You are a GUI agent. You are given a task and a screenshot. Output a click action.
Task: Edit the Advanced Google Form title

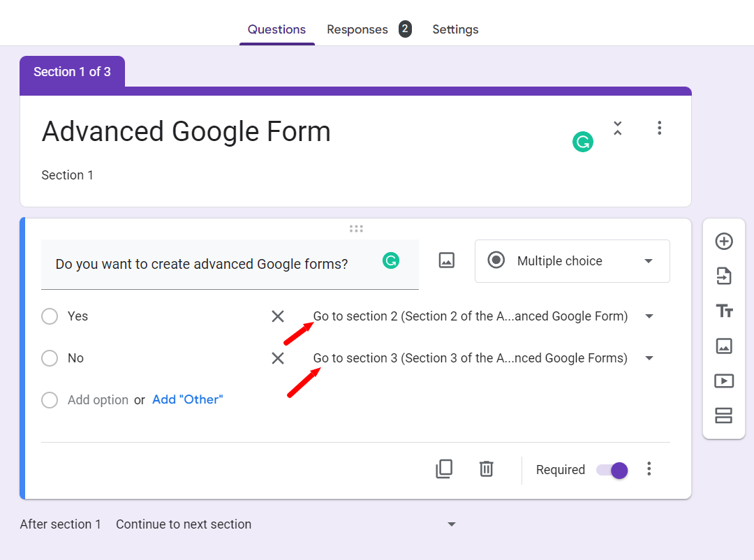click(x=186, y=131)
